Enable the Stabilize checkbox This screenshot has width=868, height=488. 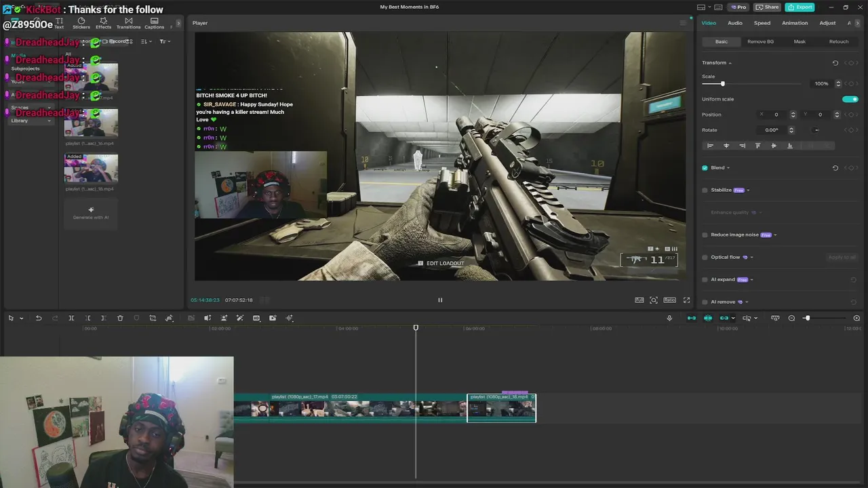[705, 190]
